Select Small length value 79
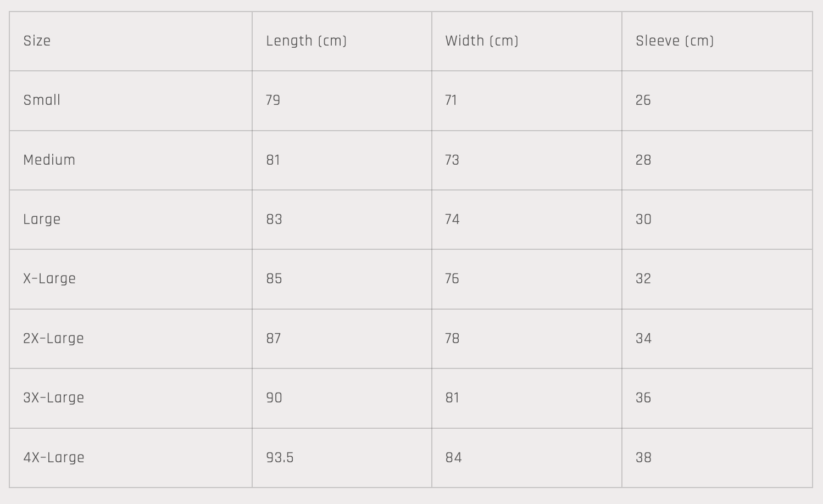823x504 pixels. click(273, 100)
